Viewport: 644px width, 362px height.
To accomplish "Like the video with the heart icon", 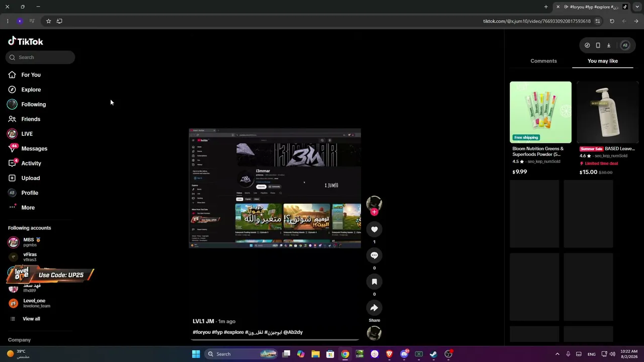I will tap(374, 229).
